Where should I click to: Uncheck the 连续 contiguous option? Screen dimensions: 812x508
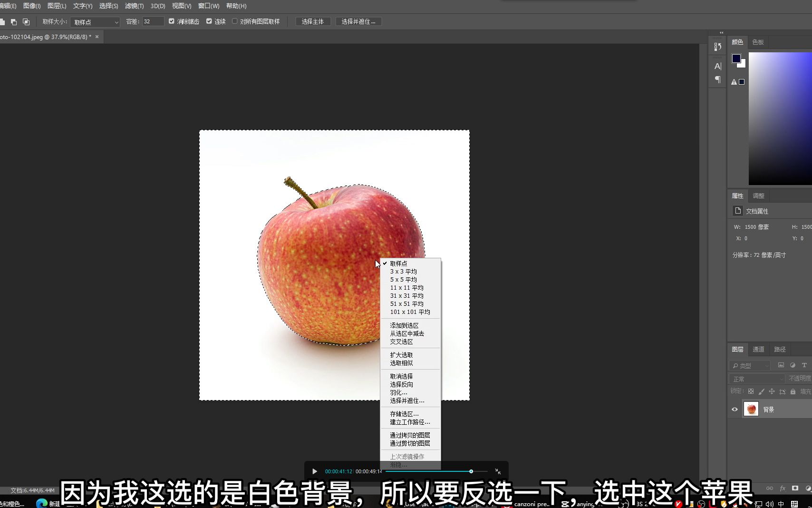pyautogui.click(x=209, y=21)
